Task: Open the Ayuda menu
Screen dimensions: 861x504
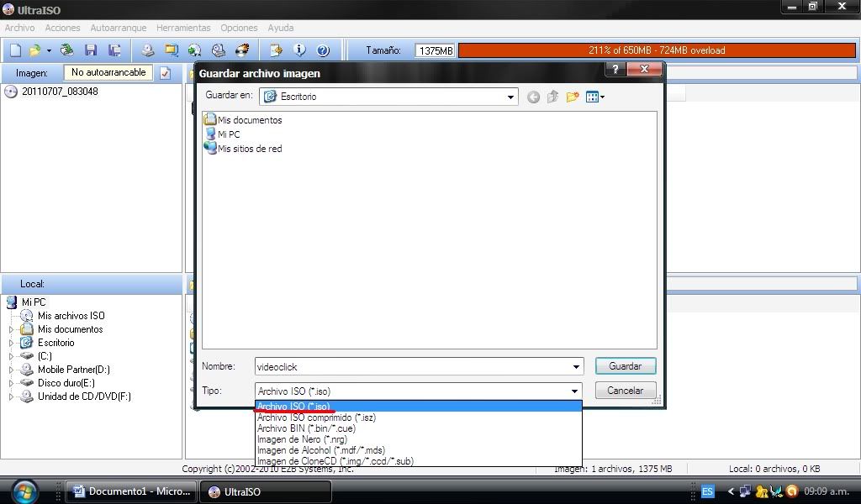Action: (281, 28)
